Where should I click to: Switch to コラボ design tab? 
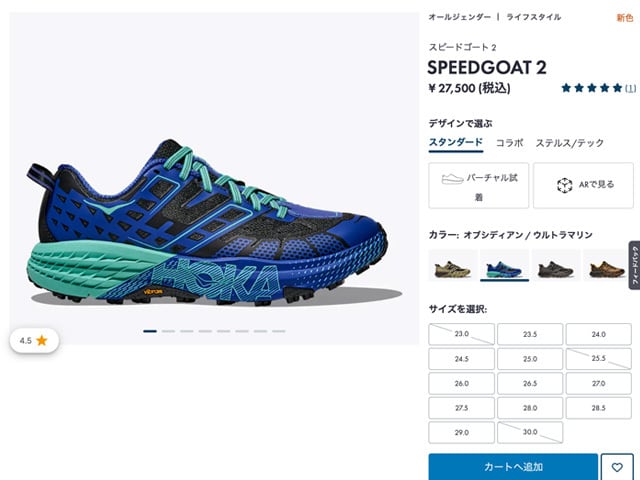(509, 143)
